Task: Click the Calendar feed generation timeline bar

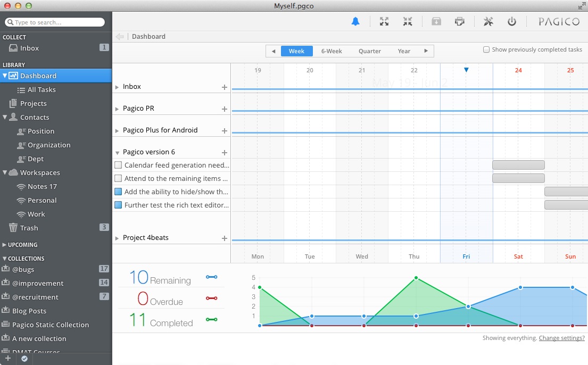Action: 518,165
